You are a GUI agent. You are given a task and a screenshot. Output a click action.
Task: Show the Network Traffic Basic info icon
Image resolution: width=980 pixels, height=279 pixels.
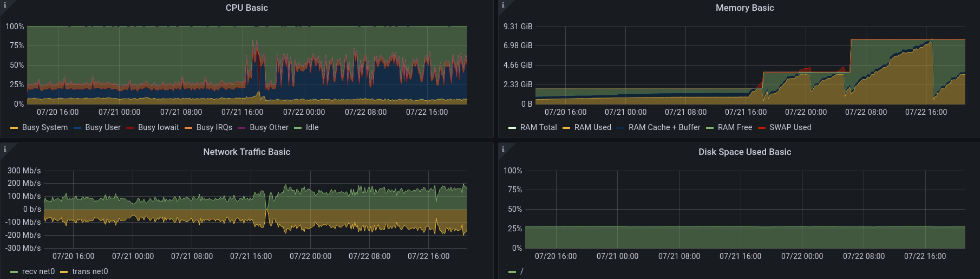[5, 149]
